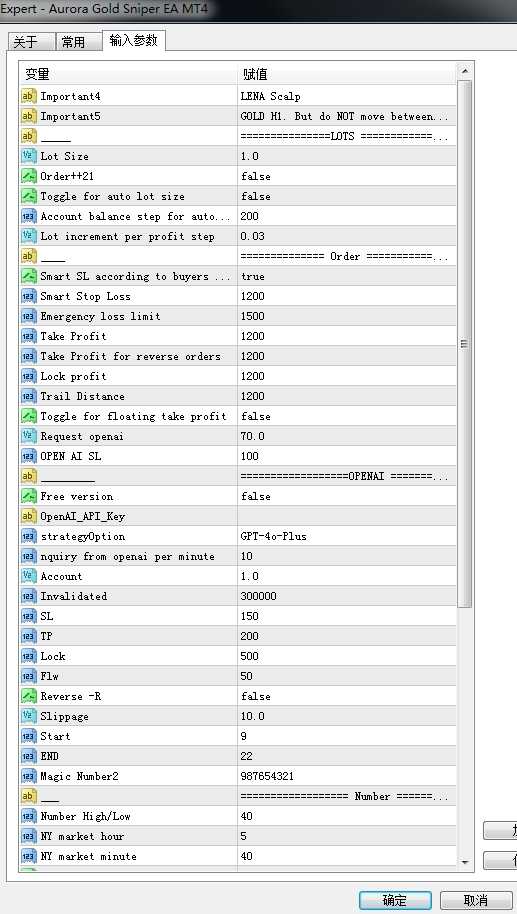Click the boolean icon beside Order++21
The height and width of the screenshot is (914, 517).
pyautogui.click(x=29, y=176)
